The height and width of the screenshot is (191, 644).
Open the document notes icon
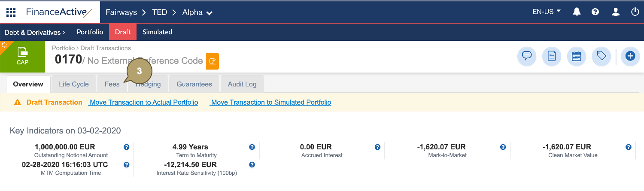click(x=552, y=56)
